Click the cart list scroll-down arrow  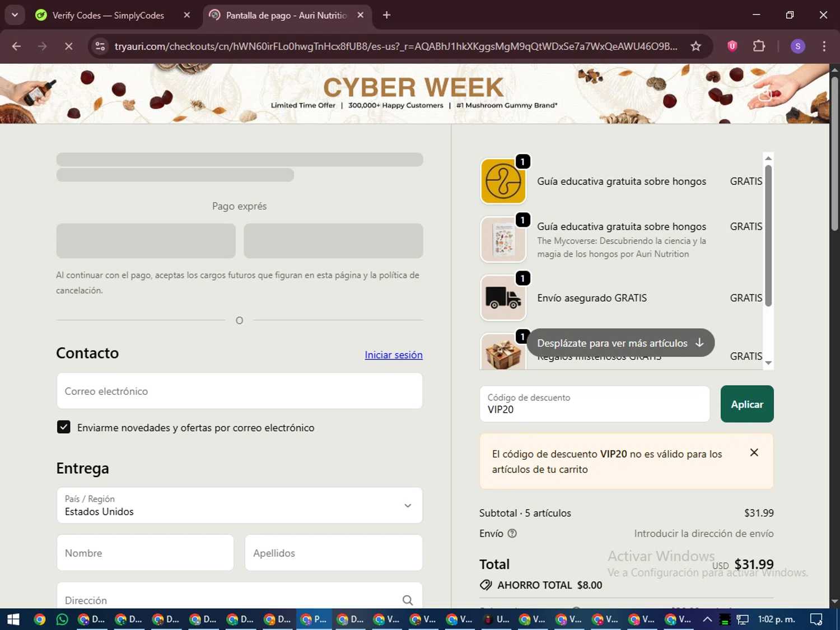(x=768, y=363)
